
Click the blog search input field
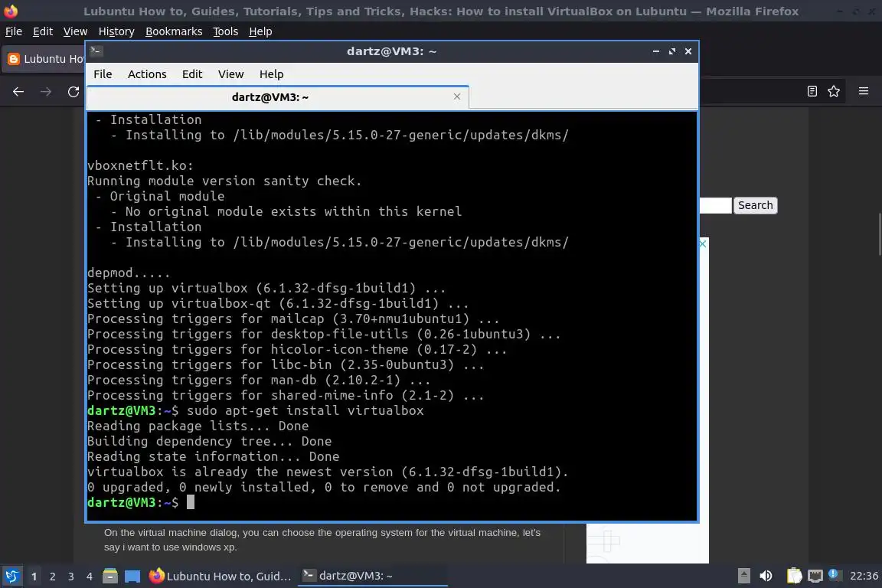[x=715, y=205]
